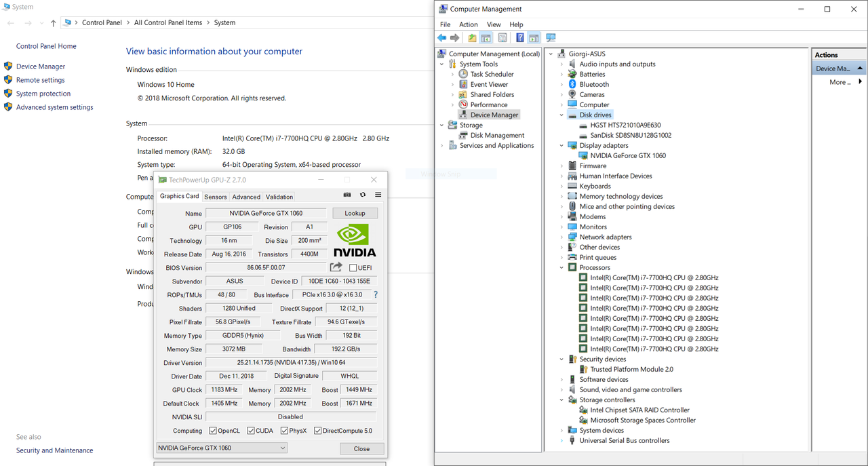Expand the More actions arrow in Actions pane

[862, 82]
